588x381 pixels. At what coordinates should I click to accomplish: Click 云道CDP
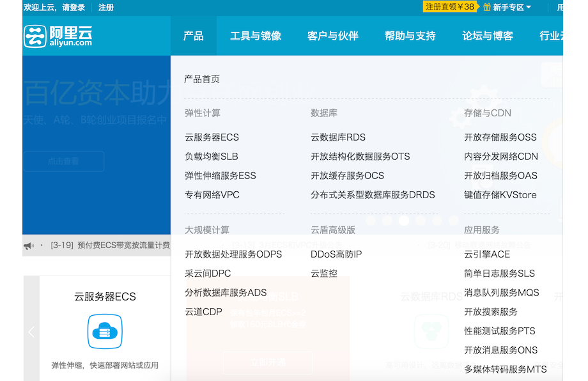204,311
